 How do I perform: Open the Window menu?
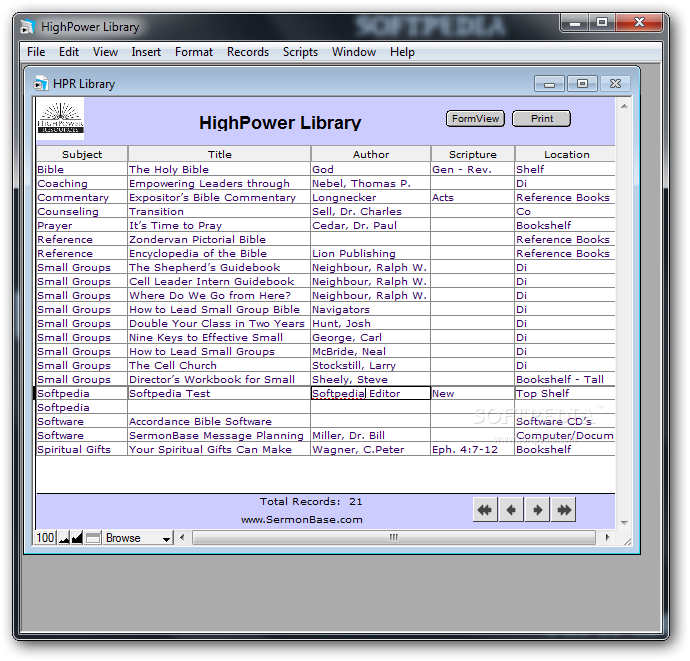354,52
